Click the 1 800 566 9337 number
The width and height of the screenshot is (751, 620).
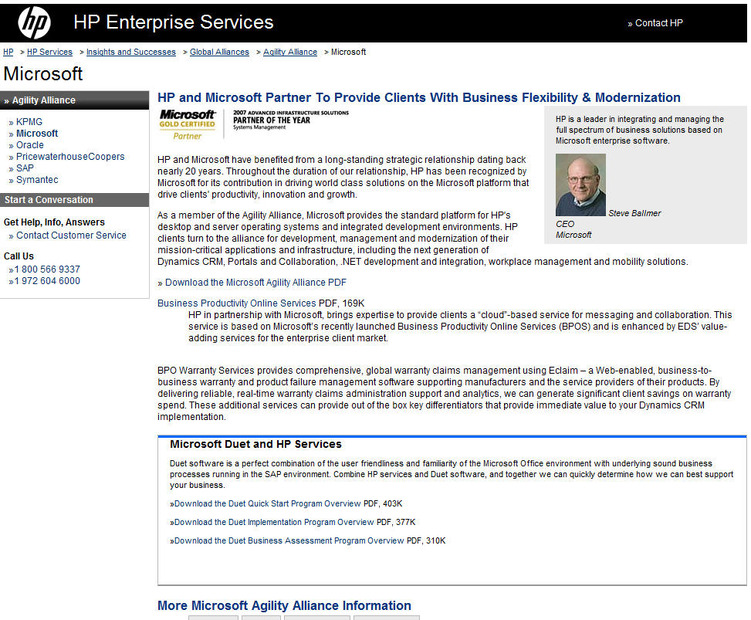tap(47, 269)
